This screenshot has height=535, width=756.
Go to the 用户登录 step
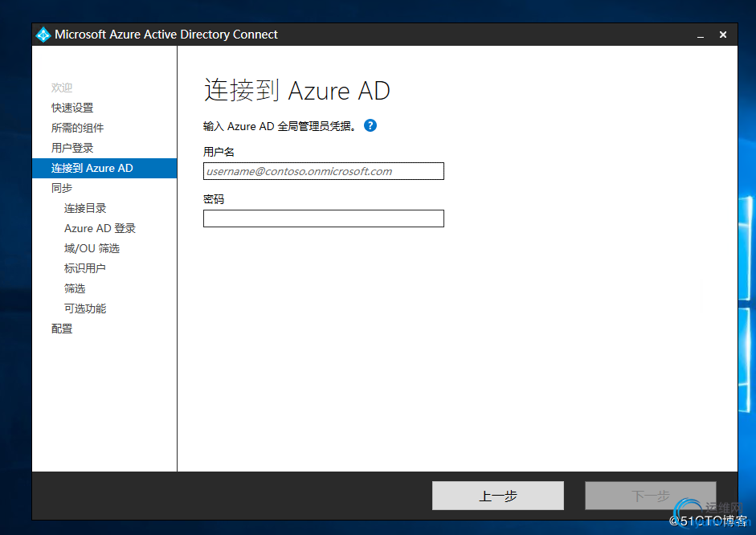[x=72, y=148]
